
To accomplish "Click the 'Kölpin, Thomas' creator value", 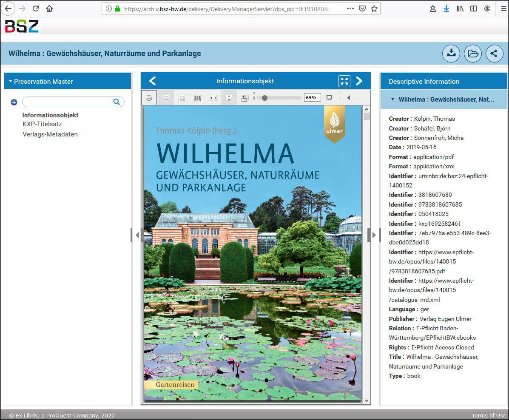I will [434, 119].
